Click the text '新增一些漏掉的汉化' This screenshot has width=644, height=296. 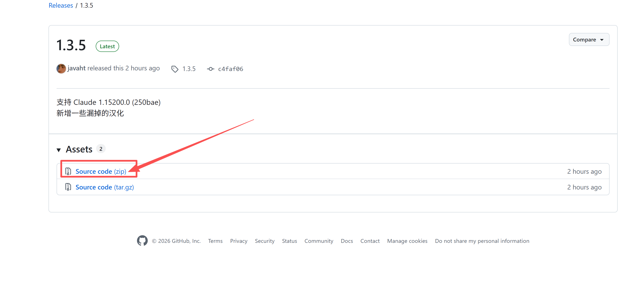pyautogui.click(x=90, y=113)
